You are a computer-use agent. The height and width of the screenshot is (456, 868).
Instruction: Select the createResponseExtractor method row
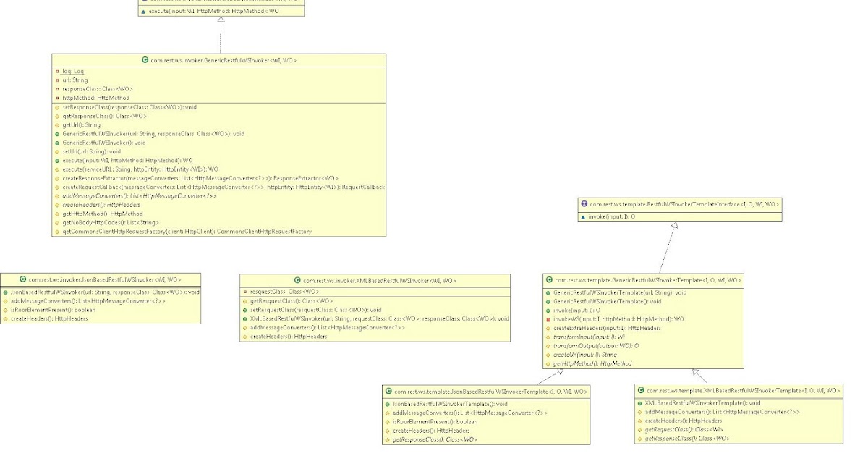pyautogui.click(x=200, y=178)
